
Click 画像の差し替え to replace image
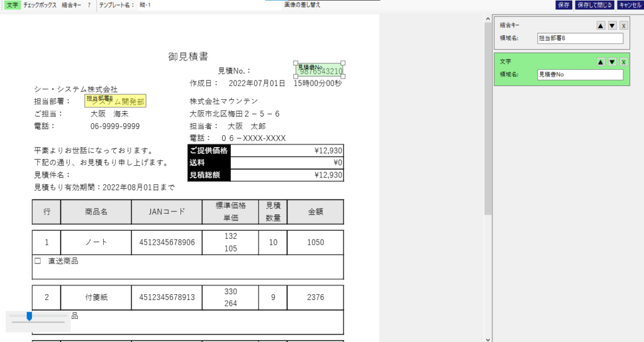coord(301,5)
